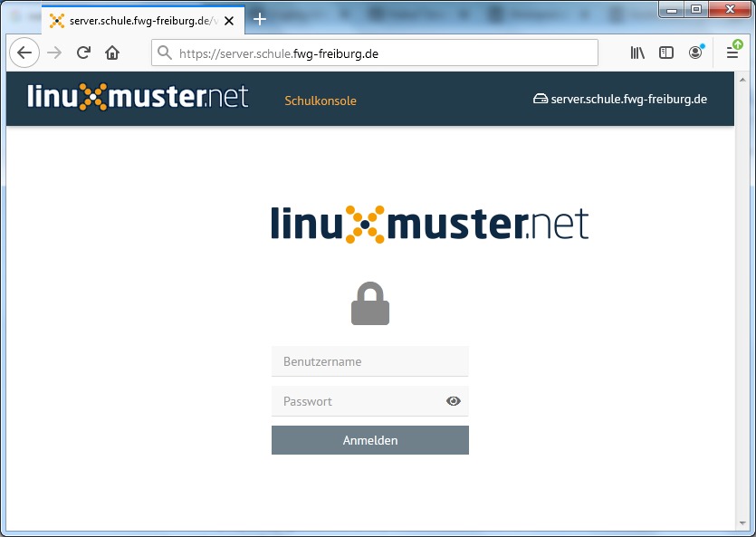The height and width of the screenshot is (537, 756).
Task: Click the URL address bar
Action: tap(380, 53)
